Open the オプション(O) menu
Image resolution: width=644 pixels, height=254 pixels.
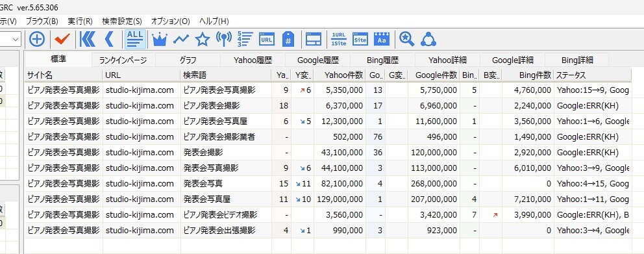171,21
